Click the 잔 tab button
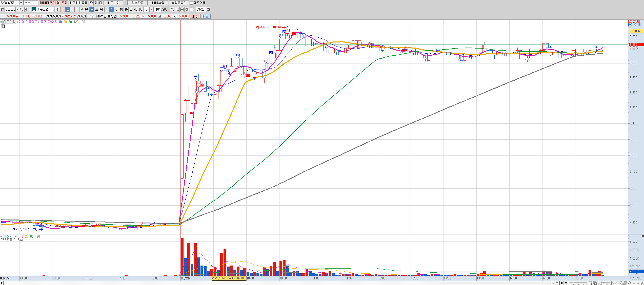The height and width of the screenshot is (285, 644). 91,3
